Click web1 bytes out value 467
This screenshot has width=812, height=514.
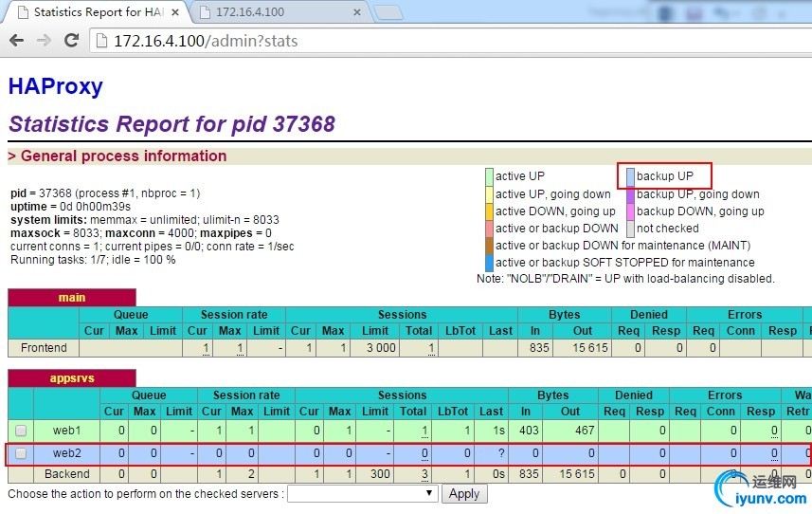pos(585,430)
